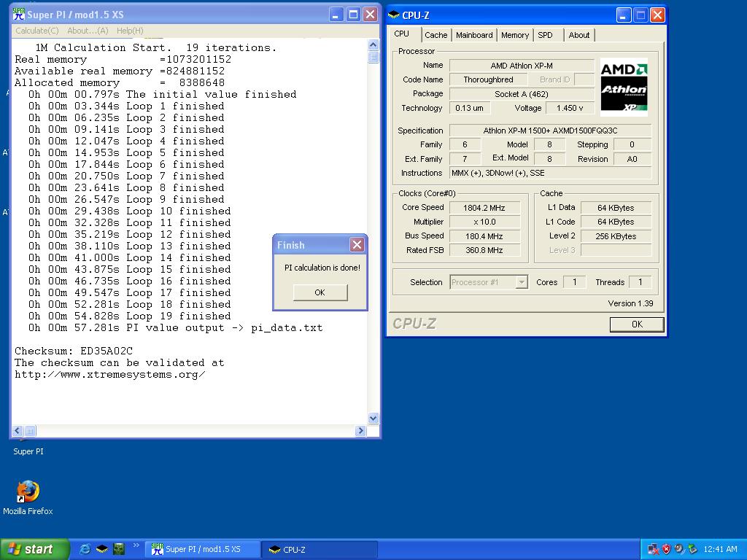Switch to Super PI taskbar button
This screenshot has height=560, width=747.
(204, 550)
